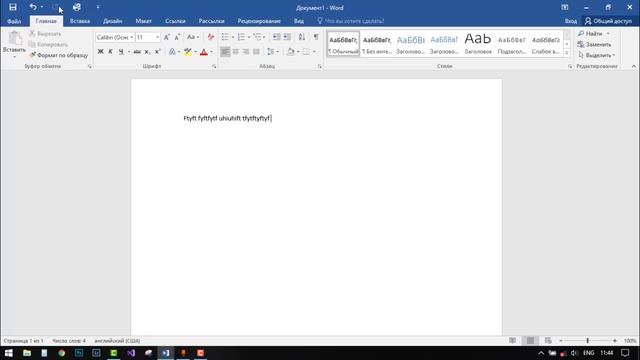640x360 pixels.
Task: Open the Windows Start menu
Action: [9, 353]
